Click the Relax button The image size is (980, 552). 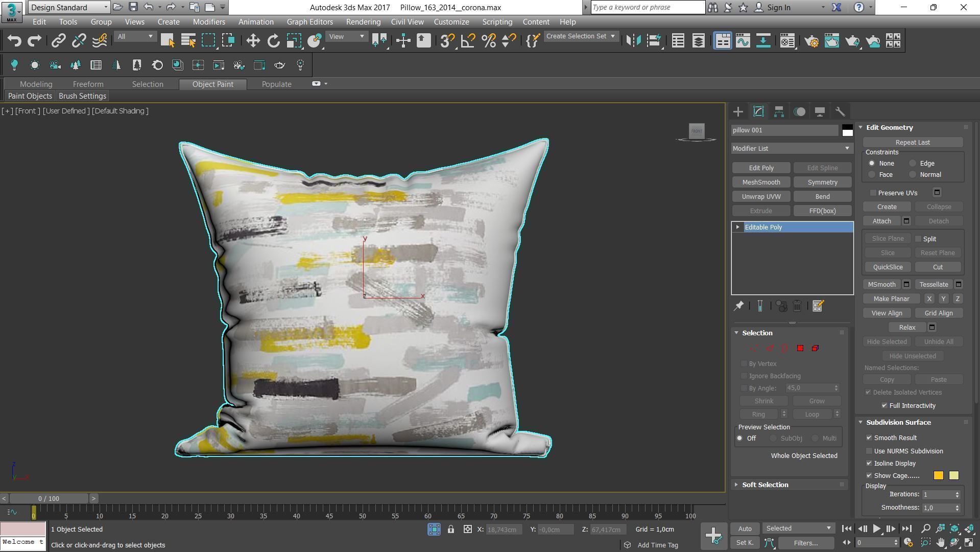907,328
